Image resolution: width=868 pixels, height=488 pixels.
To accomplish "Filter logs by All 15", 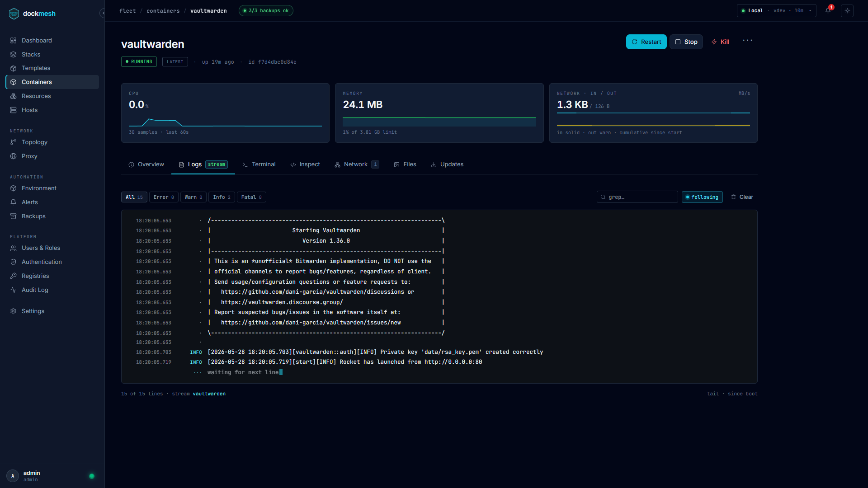I will (134, 197).
